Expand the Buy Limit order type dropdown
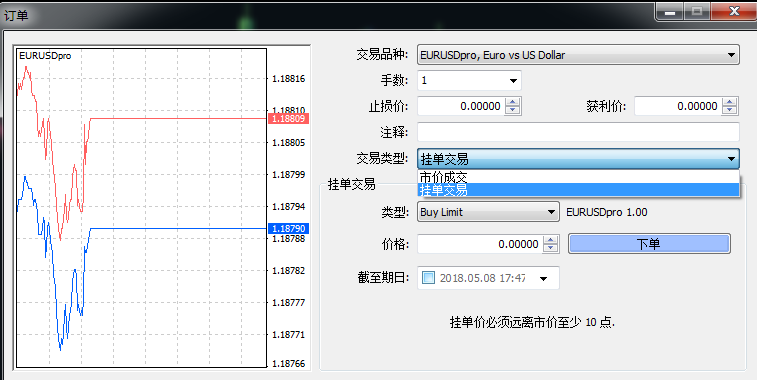757x380 pixels. click(551, 212)
